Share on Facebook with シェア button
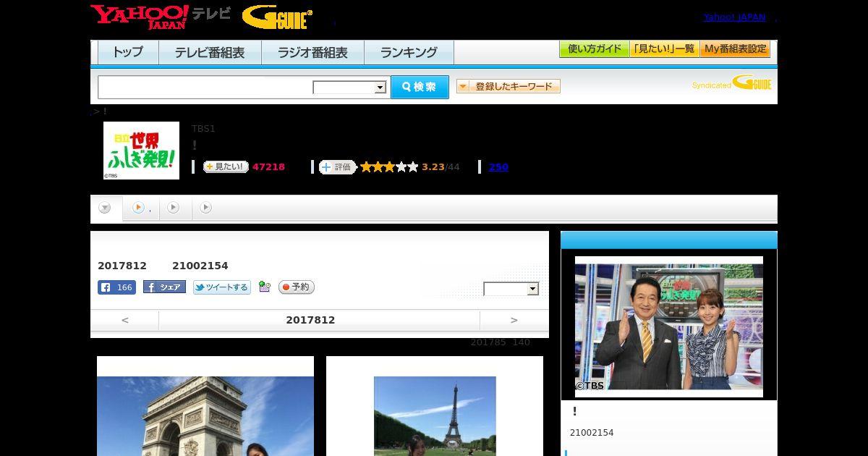Screen dimensions: 868x456 (164, 287)
